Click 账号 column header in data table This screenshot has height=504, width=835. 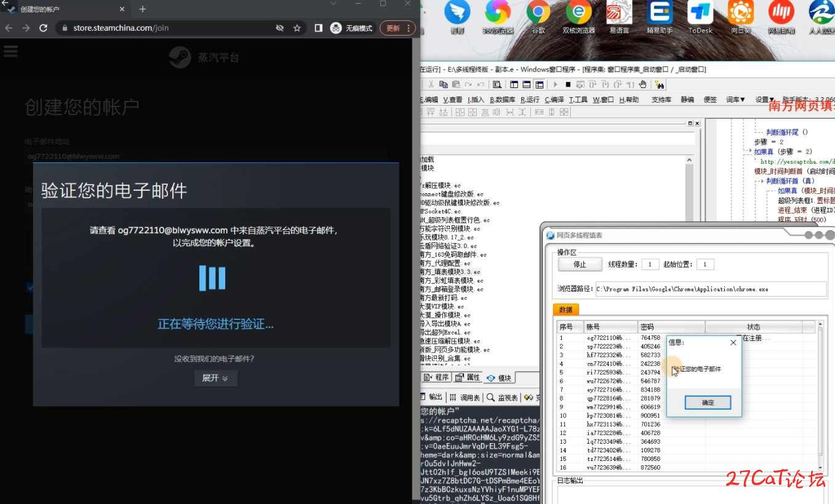(610, 327)
